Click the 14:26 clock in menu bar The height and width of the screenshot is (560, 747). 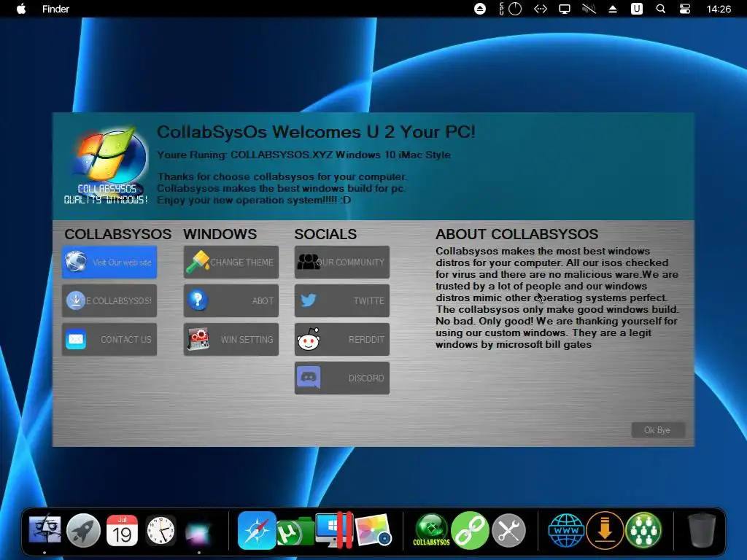coord(719,9)
